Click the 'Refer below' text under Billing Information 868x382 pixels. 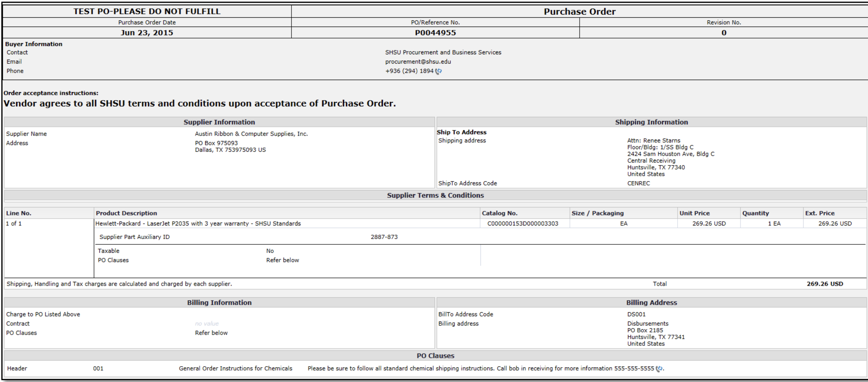211,333
